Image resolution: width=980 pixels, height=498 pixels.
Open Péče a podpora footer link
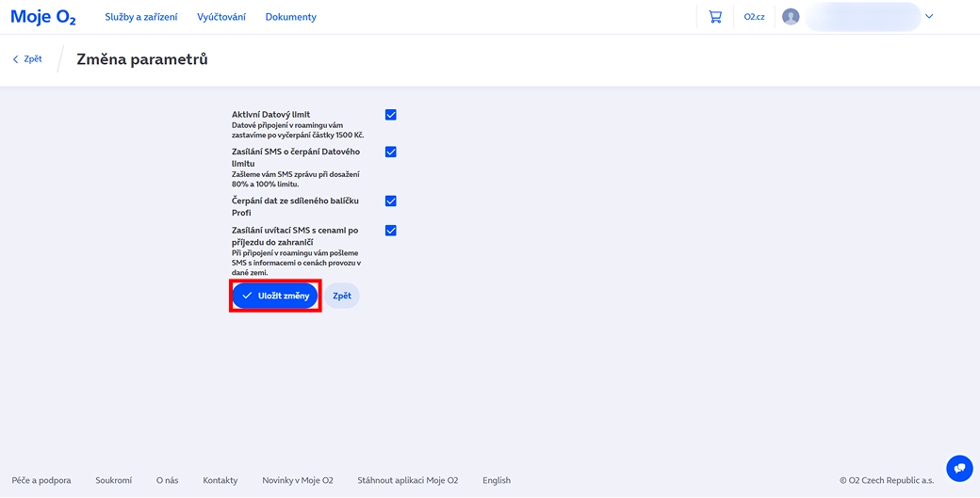[41, 480]
